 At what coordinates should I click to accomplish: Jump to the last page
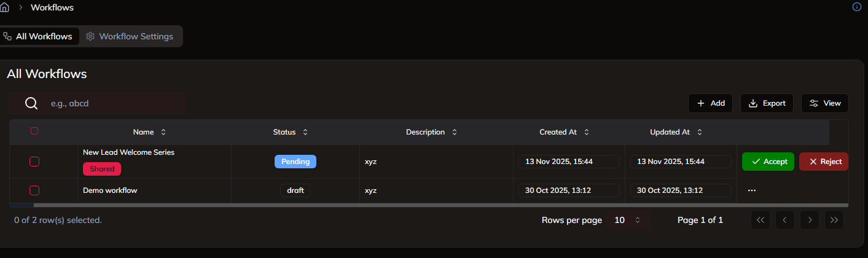tap(834, 220)
